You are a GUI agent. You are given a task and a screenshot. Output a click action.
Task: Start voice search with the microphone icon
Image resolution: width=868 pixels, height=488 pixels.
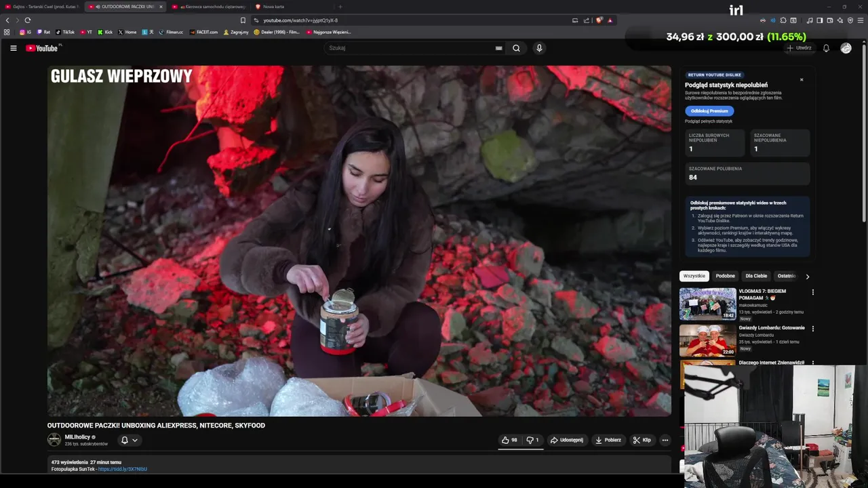click(539, 48)
